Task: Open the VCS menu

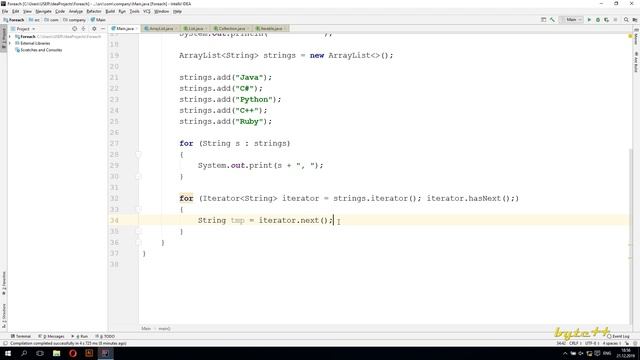Action: pyautogui.click(x=147, y=11)
